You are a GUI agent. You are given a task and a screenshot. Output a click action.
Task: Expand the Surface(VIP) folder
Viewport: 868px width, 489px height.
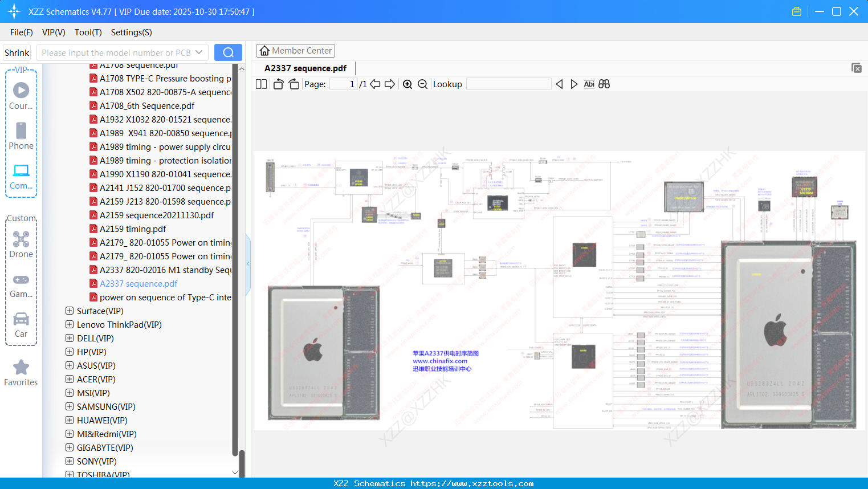[x=70, y=311]
